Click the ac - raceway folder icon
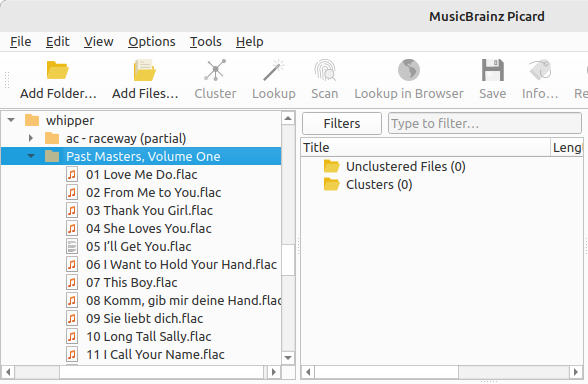588x384 pixels. coord(52,138)
